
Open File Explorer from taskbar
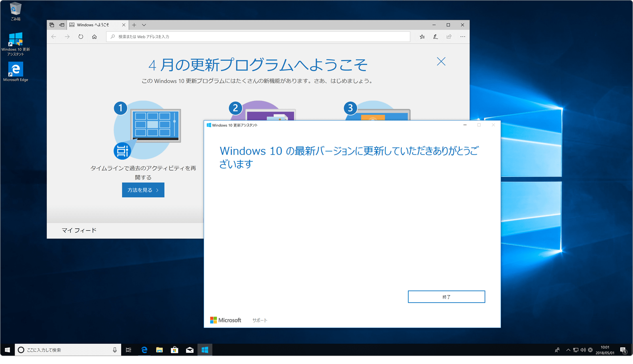pyautogui.click(x=159, y=350)
